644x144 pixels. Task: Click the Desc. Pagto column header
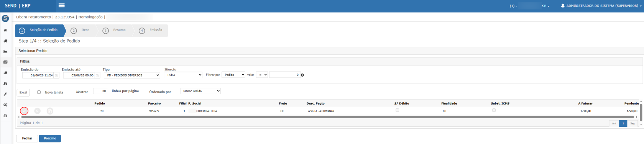tap(315, 103)
